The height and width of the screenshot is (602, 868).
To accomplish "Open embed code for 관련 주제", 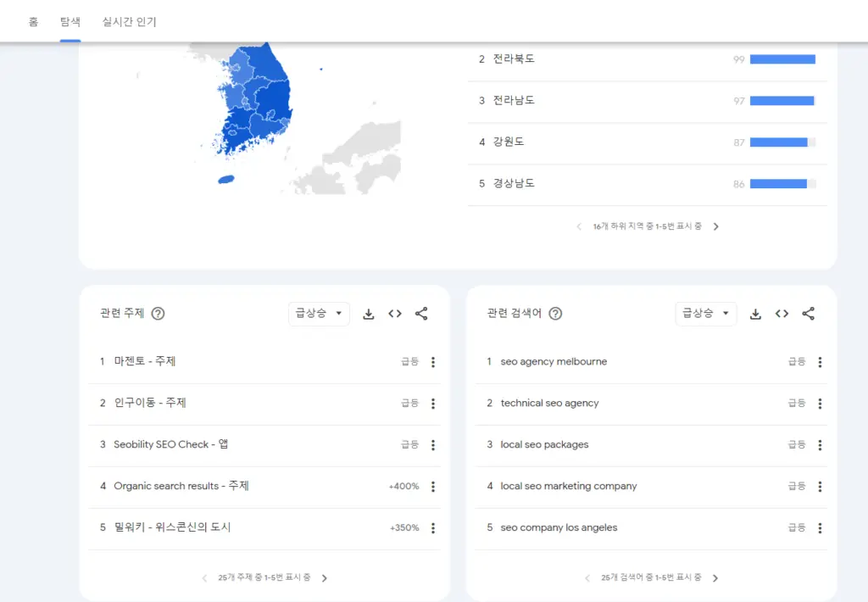I will point(395,314).
